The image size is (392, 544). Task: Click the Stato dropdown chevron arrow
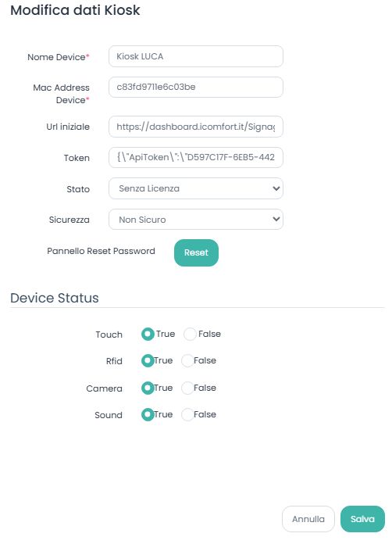[x=276, y=188]
